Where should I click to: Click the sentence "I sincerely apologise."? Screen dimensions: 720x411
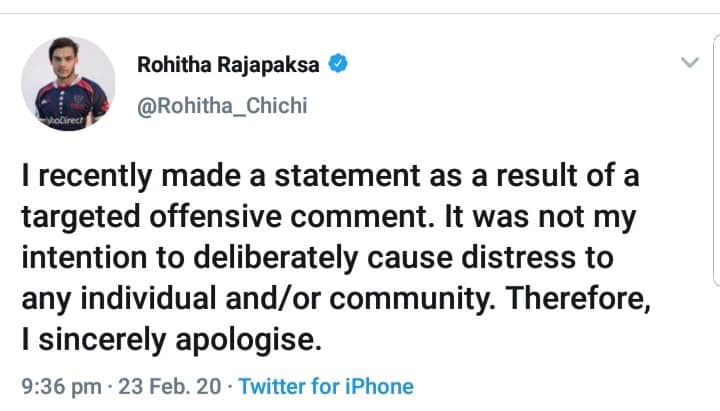171,338
